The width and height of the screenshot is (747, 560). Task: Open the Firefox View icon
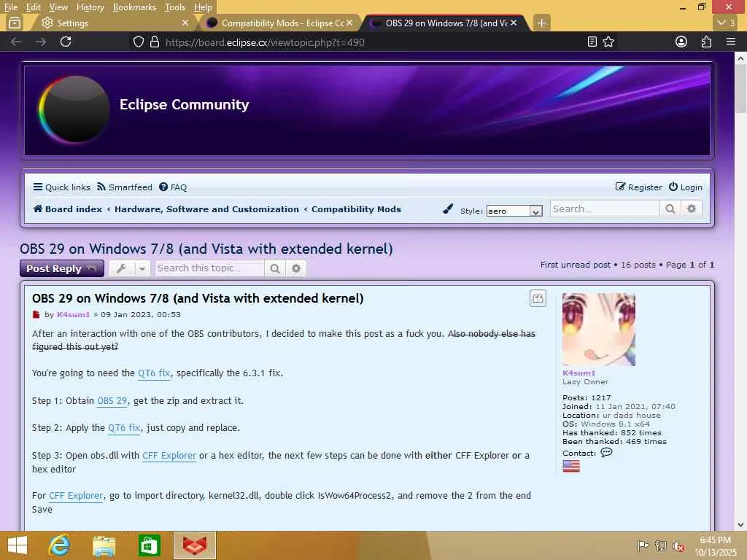click(x=15, y=23)
